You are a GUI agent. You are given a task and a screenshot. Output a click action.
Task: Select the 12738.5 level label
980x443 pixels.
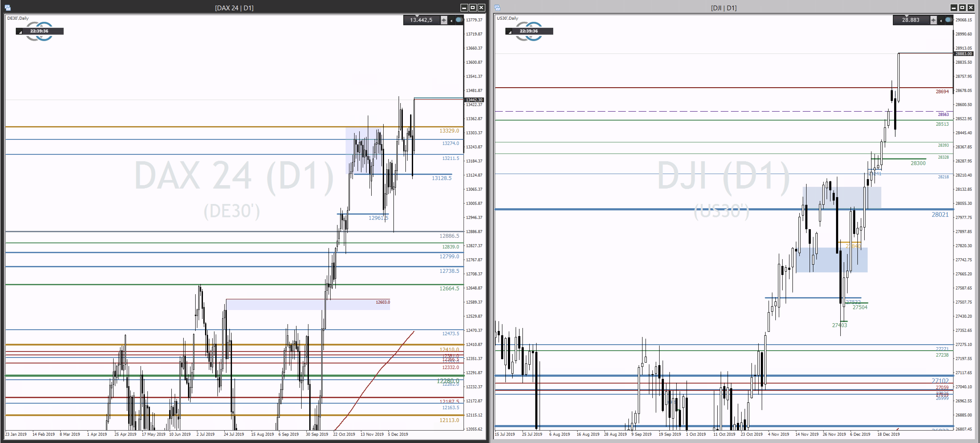point(449,271)
